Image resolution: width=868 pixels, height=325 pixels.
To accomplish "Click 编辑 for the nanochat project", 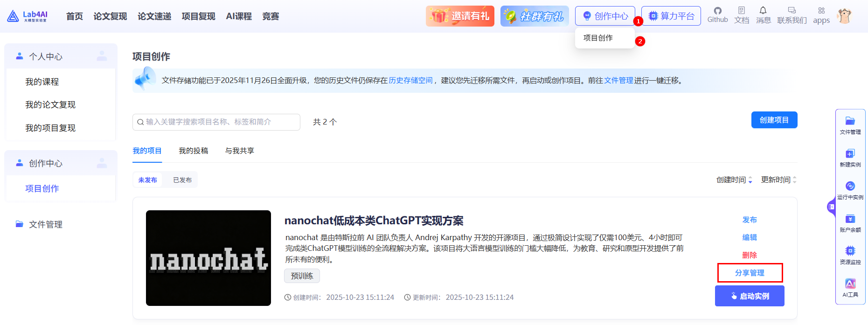I will pyautogui.click(x=750, y=237).
